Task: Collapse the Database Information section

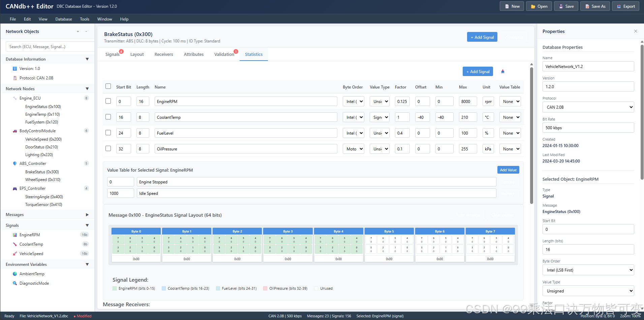Action: tap(87, 59)
